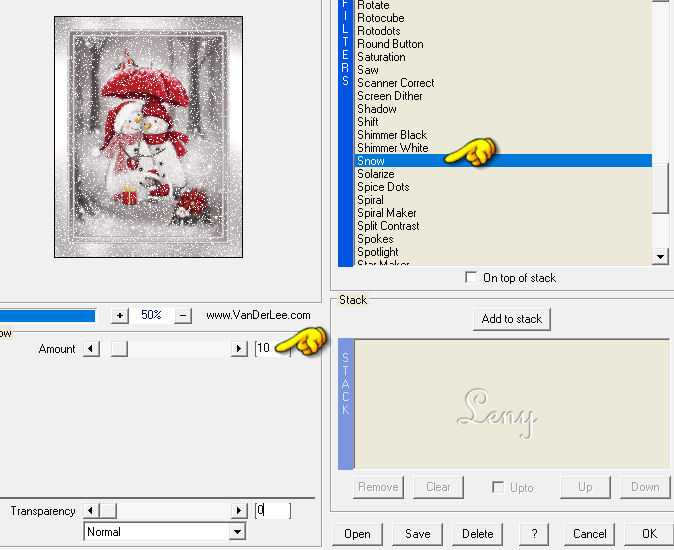This screenshot has width=674, height=550.
Task: Select the Round Button filter
Action: (x=503, y=44)
